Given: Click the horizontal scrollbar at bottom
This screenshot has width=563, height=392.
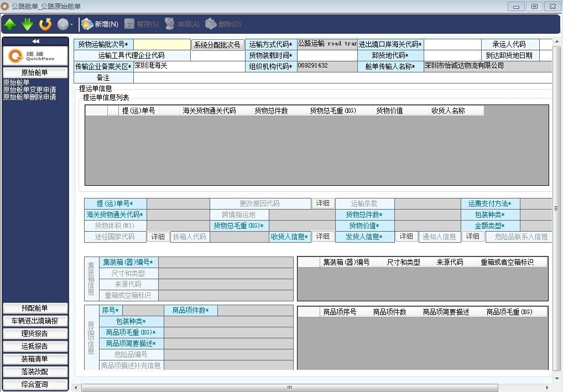Looking at the screenshot, I should pyautogui.click(x=288, y=388).
